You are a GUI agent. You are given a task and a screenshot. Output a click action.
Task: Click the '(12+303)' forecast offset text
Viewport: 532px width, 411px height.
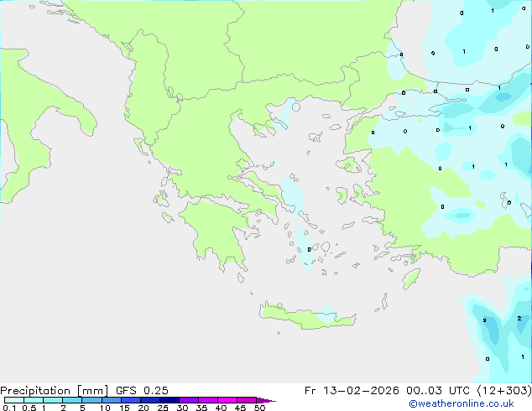coord(504,391)
